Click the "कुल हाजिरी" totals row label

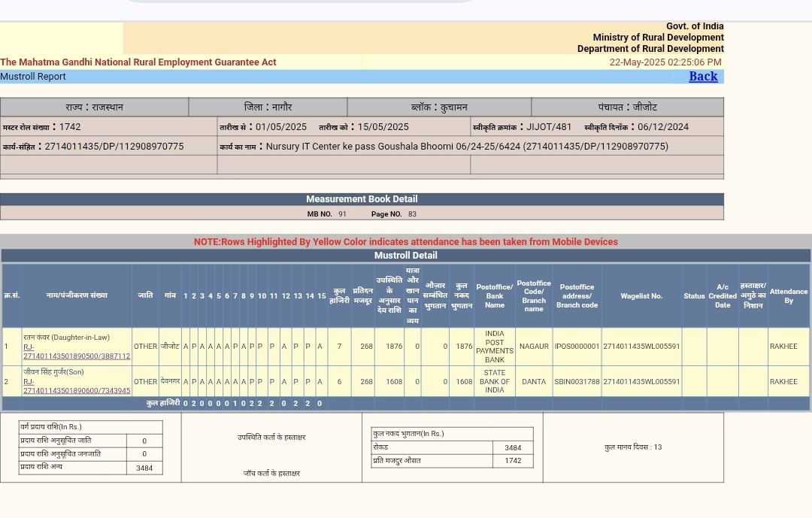[163, 403]
